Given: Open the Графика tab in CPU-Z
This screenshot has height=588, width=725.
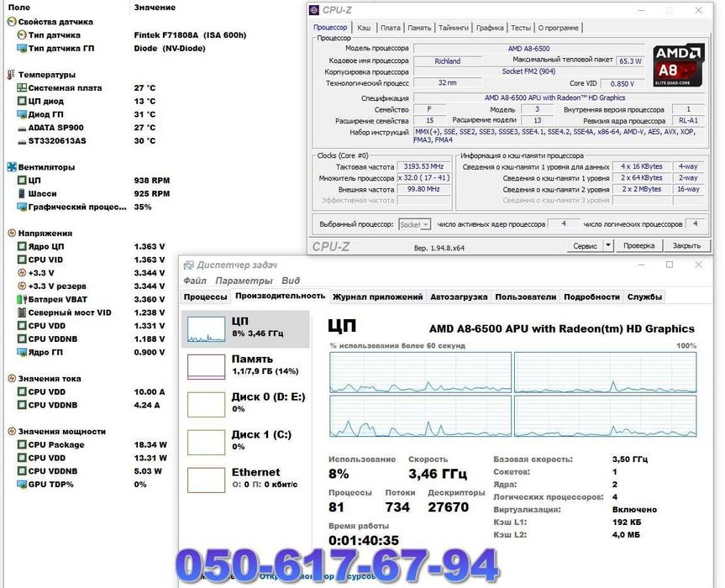Looking at the screenshot, I should pos(490,28).
